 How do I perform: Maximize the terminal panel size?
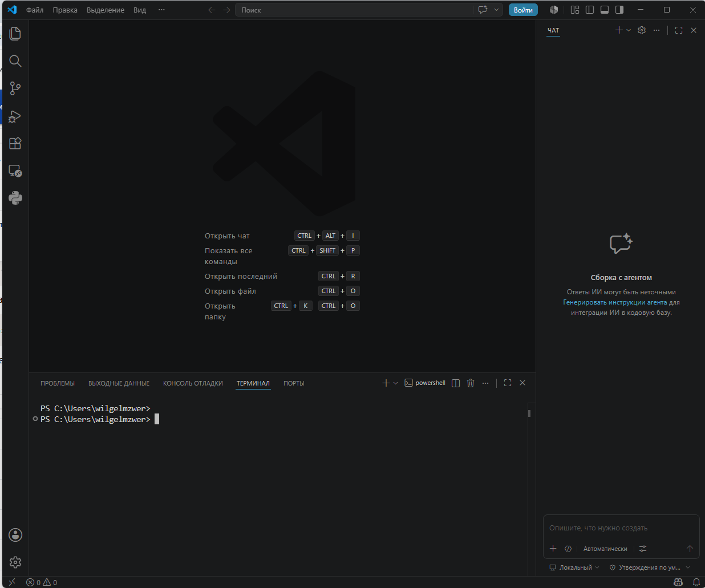click(508, 383)
